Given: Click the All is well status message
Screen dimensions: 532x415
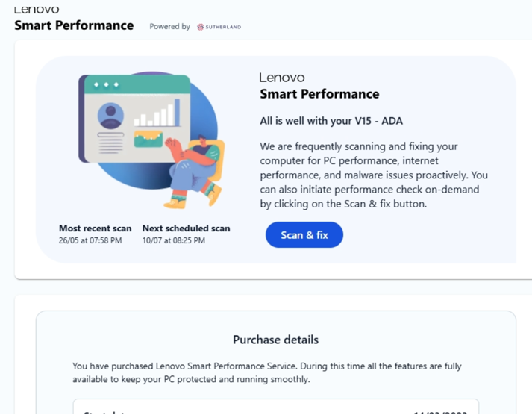Looking at the screenshot, I should click(331, 121).
